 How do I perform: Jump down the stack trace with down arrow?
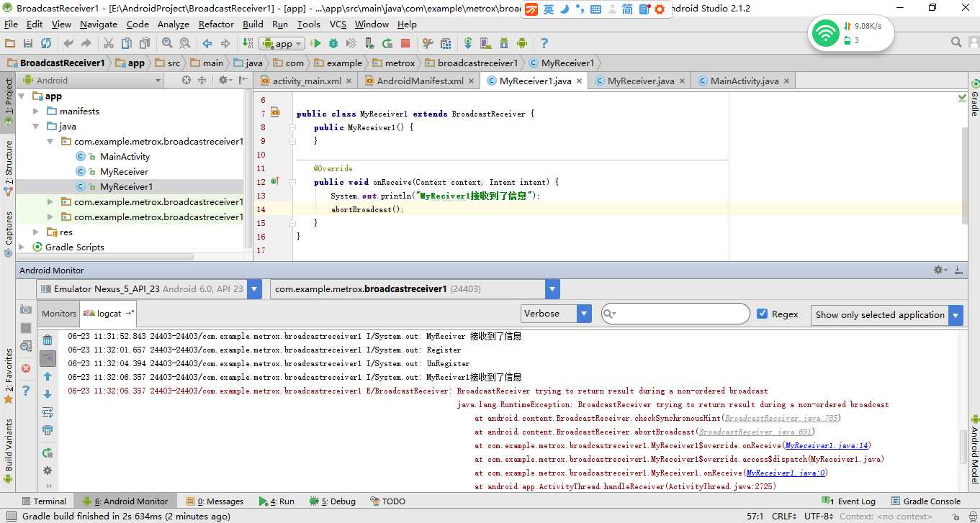(48, 394)
